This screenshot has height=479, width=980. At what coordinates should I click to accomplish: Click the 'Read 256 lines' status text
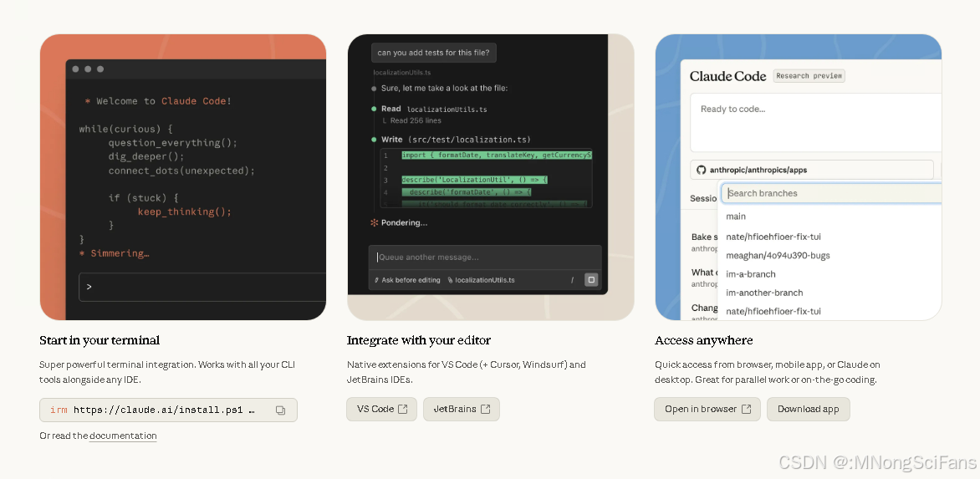click(x=416, y=120)
